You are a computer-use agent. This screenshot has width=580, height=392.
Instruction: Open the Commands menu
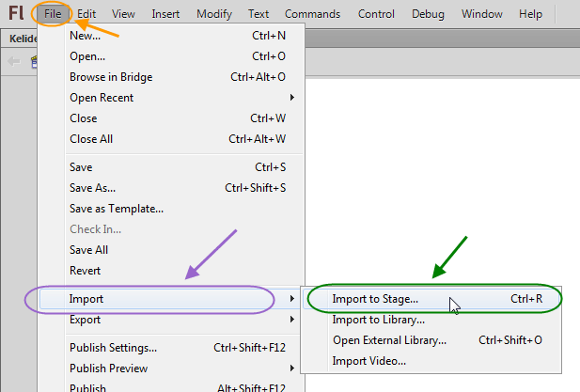[x=312, y=14]
